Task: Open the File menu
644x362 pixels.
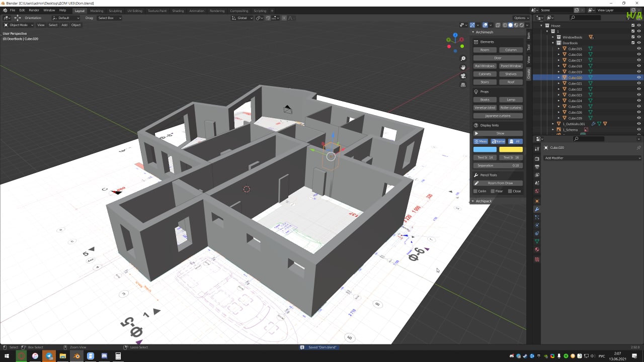Action: tap(13, 10)
